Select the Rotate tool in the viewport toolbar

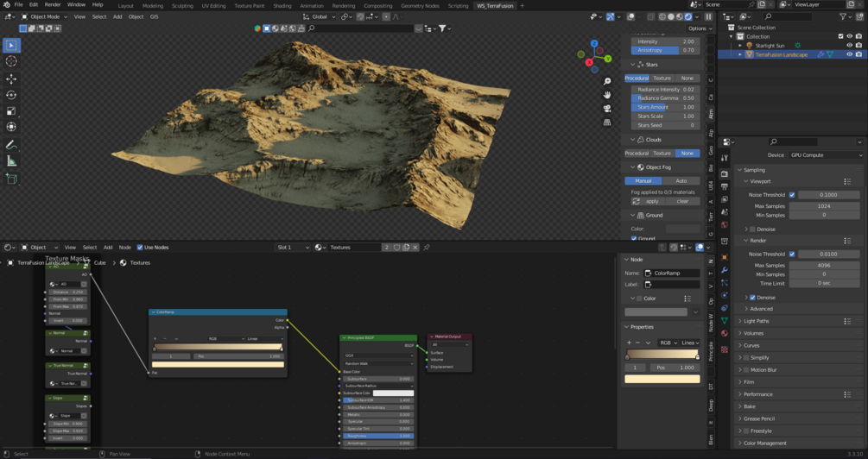click(11, 95)
